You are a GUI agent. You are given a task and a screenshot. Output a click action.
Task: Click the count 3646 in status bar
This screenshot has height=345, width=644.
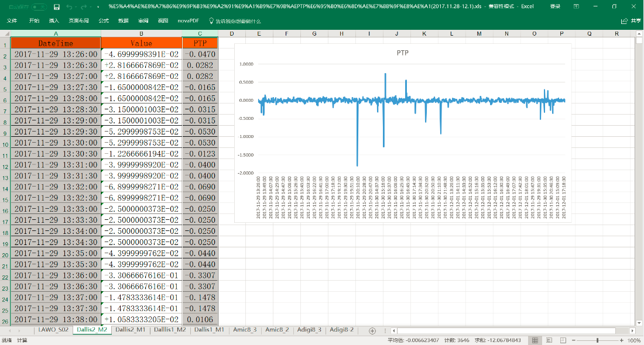click(457, 340)
